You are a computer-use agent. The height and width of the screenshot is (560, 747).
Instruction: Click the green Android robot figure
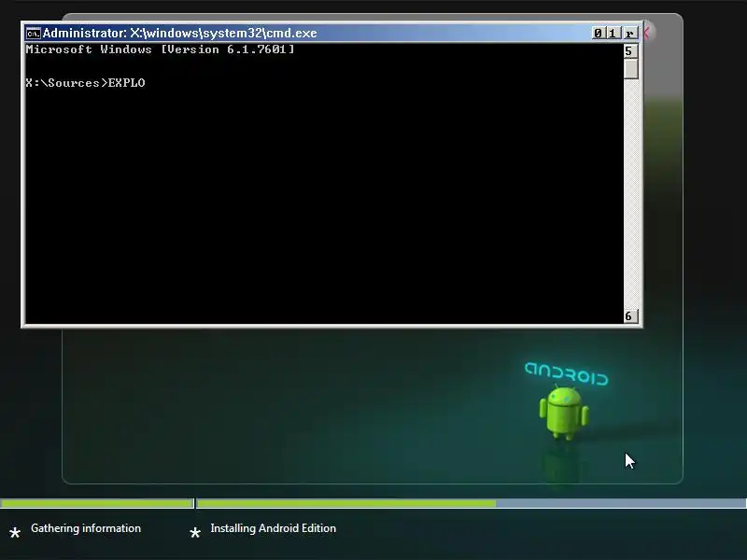[x=564, y=413]
